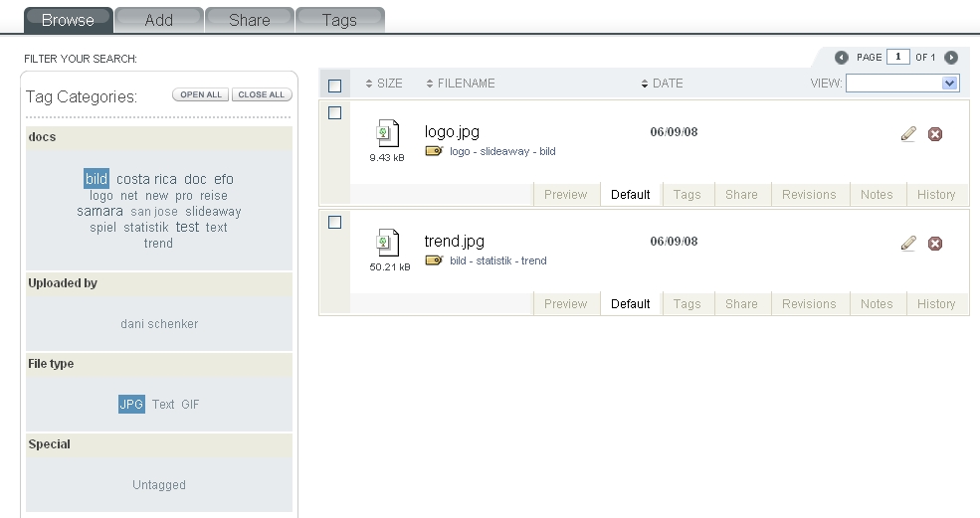This screenshot has height=518, width=980.
Task: Sort files by Size column
Action: 384,84
